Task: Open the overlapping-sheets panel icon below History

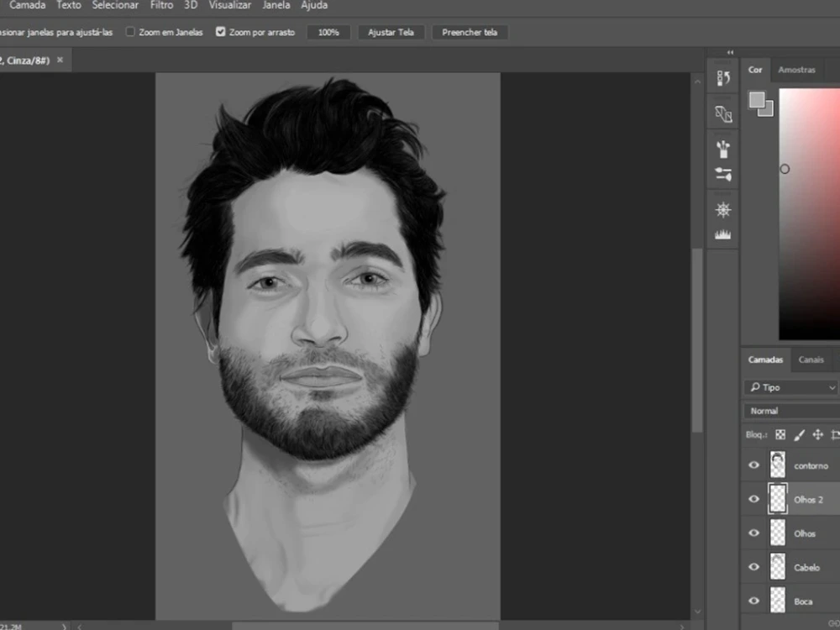Action: pyautogui.click(x=723, y=113)
